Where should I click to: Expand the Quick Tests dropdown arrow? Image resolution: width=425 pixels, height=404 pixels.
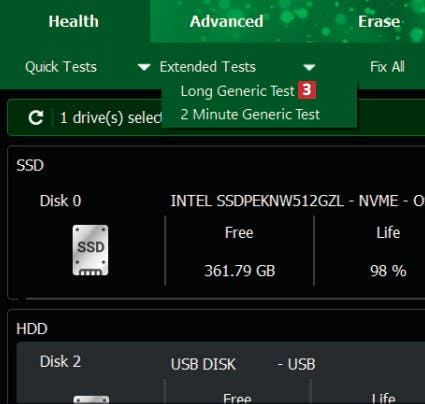pos(144,67)
